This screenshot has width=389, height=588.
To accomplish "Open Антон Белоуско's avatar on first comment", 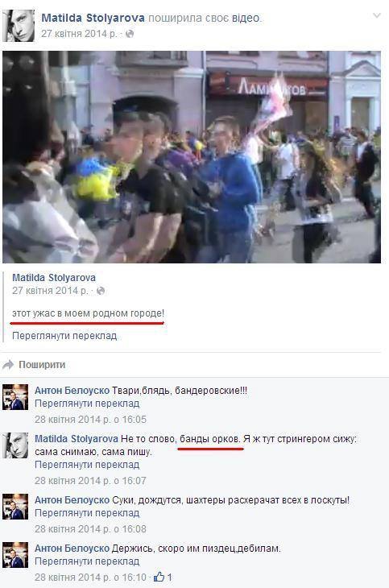I will [x=15, y=397].
